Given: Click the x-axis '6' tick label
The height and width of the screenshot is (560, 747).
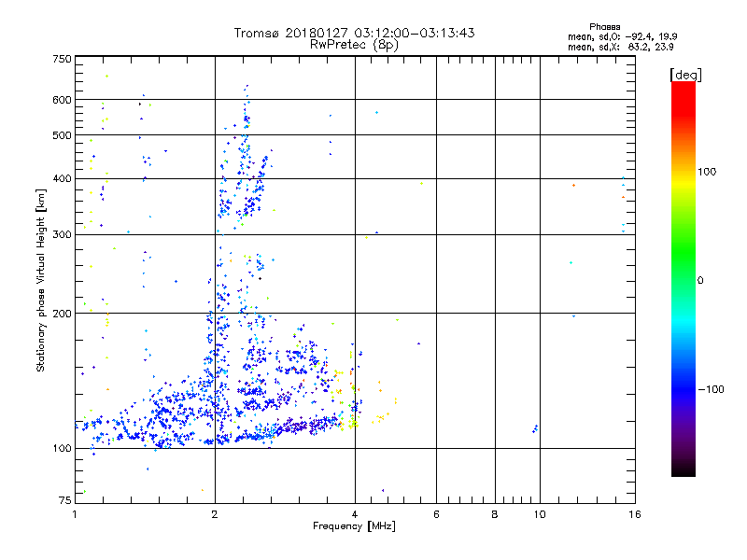Looking at the screenshot, I should (436, 514).
